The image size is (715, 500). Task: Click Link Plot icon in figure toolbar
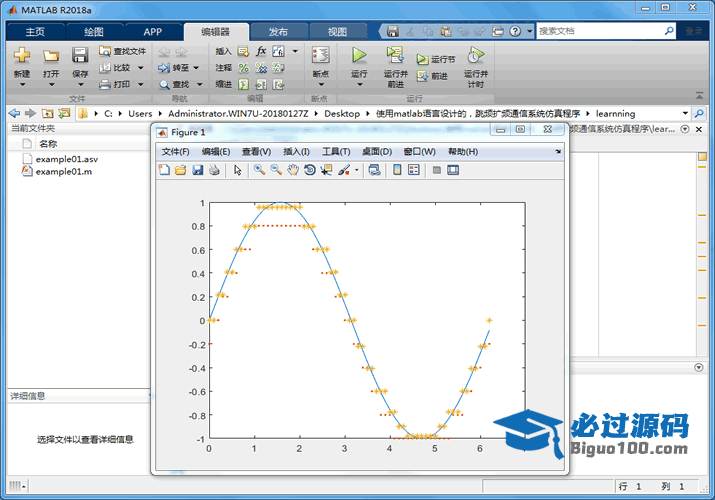(x=374, y=170)
